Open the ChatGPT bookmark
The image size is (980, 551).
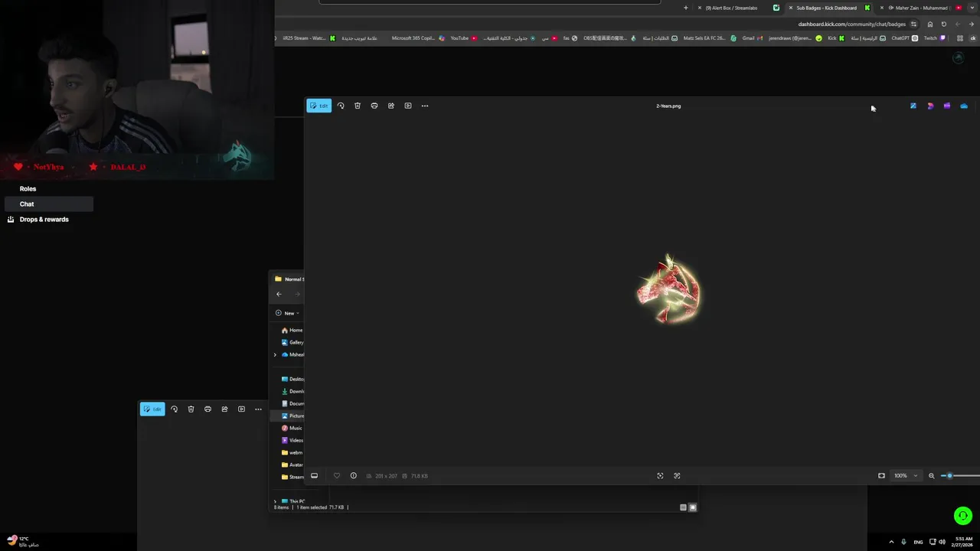(x=904, y=38)
